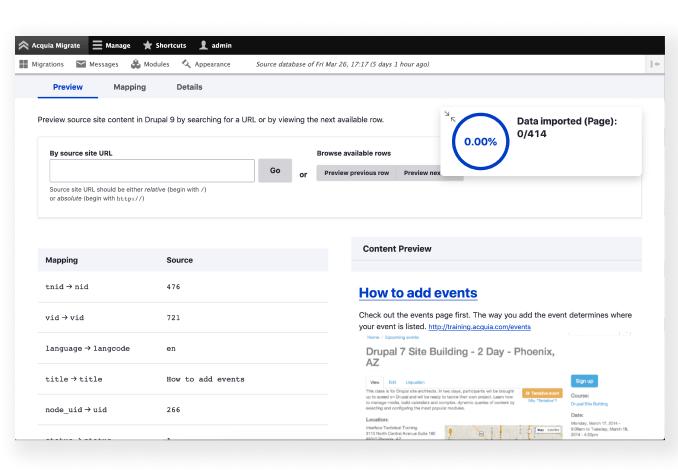The image size is (678, 472).
Task: Go to Migrations dashboard
Action: (x=41, y=64)
